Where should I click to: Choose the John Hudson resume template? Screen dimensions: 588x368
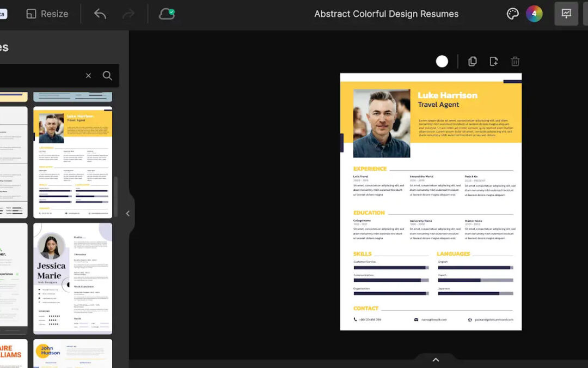click(72, 353)
